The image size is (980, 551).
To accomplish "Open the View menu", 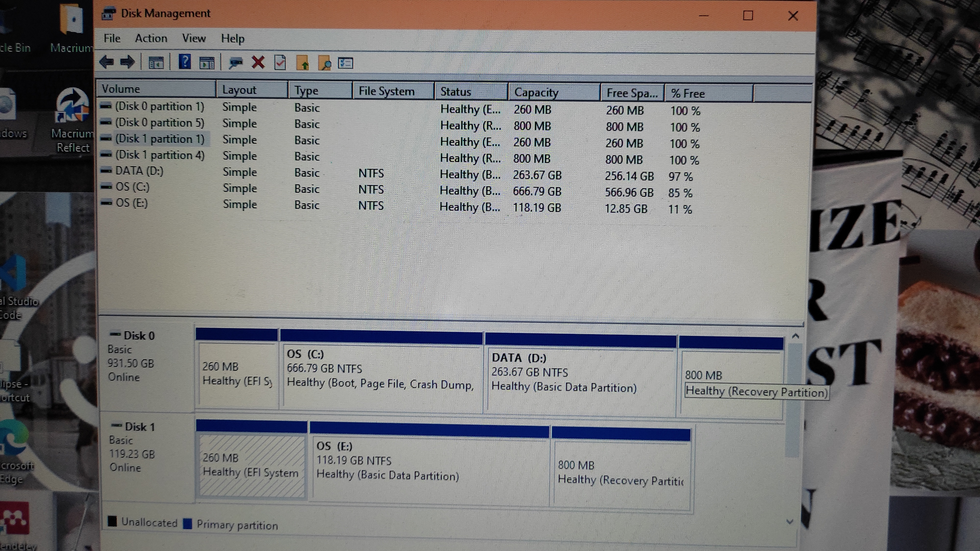I will pyautogui.click(x=194, y=38).
